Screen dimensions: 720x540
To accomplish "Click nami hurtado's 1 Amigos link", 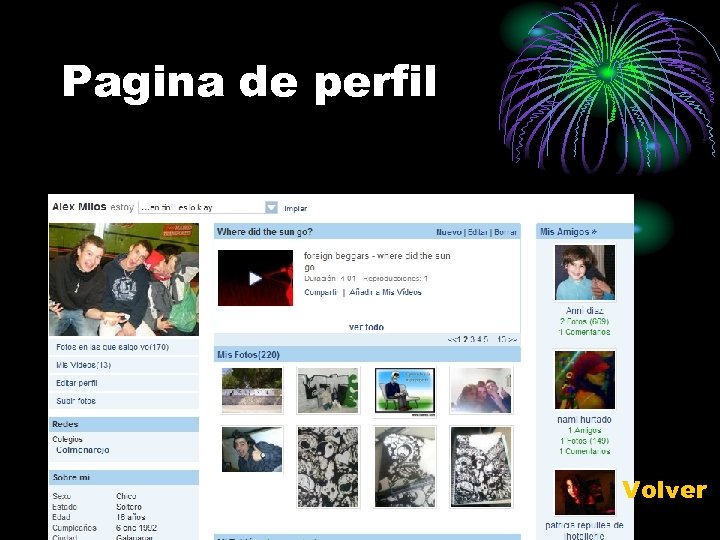I will tap(585, 430).
